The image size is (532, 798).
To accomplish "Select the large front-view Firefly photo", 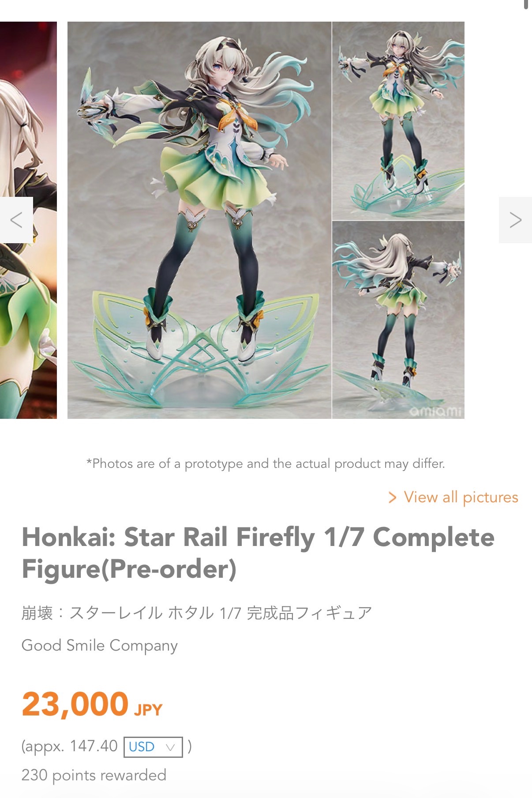I will point(199,220).
